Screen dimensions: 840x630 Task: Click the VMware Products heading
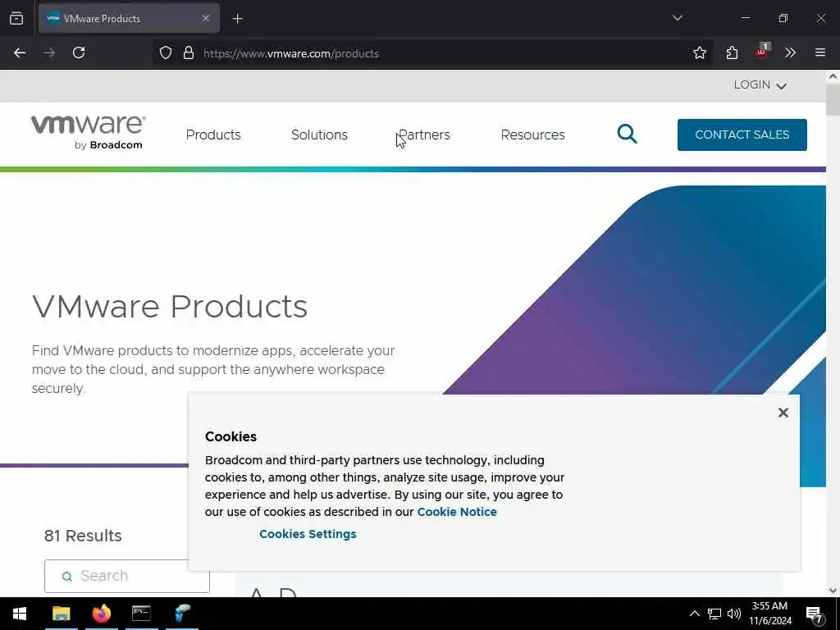click(x=170, y=307)
